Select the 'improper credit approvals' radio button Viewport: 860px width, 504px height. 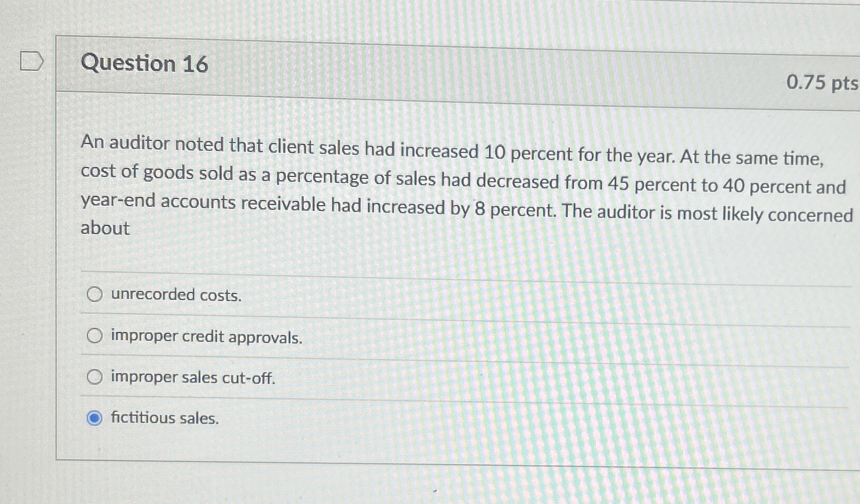coord(95,335)
